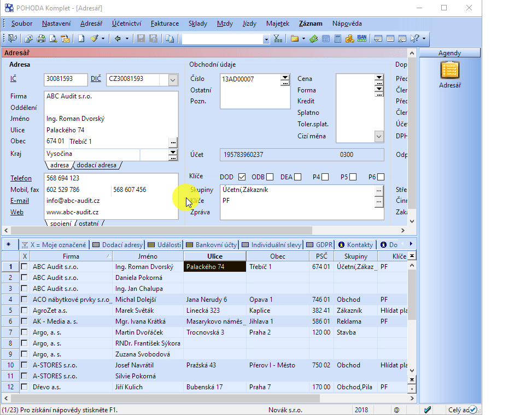Click the yellow folder icon in toolbar

click(295, 39)
